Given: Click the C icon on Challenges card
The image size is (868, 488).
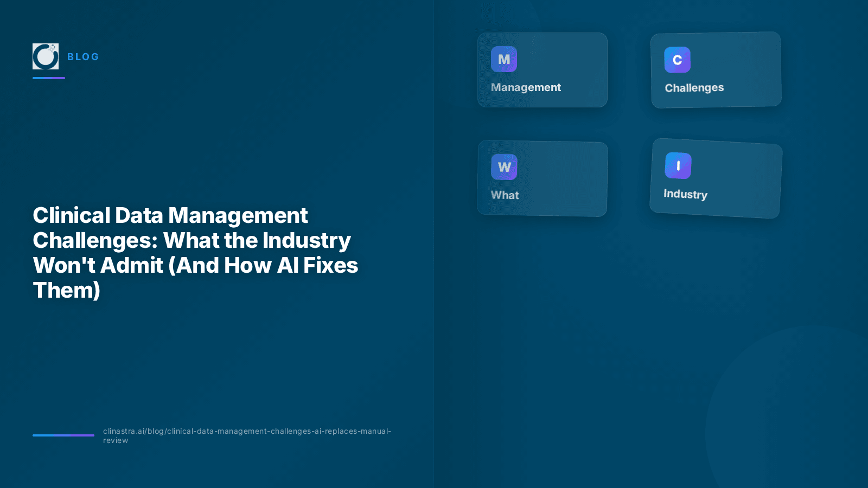Looking at the screenshot, I should point(678,60).
